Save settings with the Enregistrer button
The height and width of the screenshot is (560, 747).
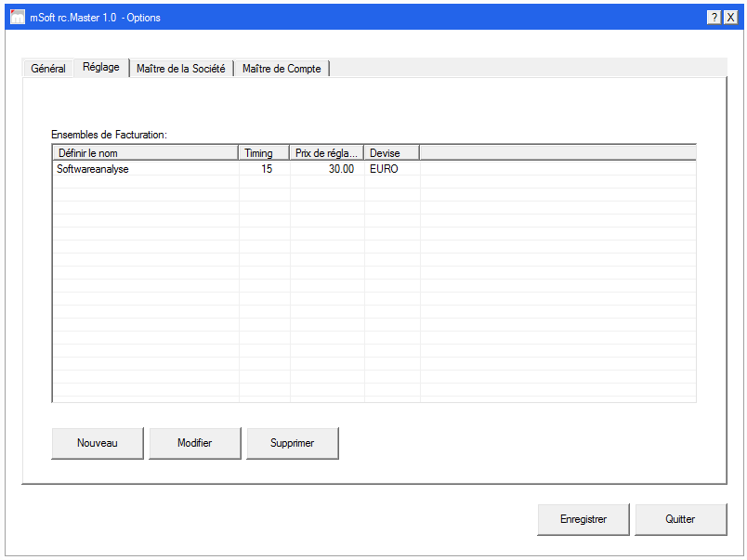click(583, 519)
